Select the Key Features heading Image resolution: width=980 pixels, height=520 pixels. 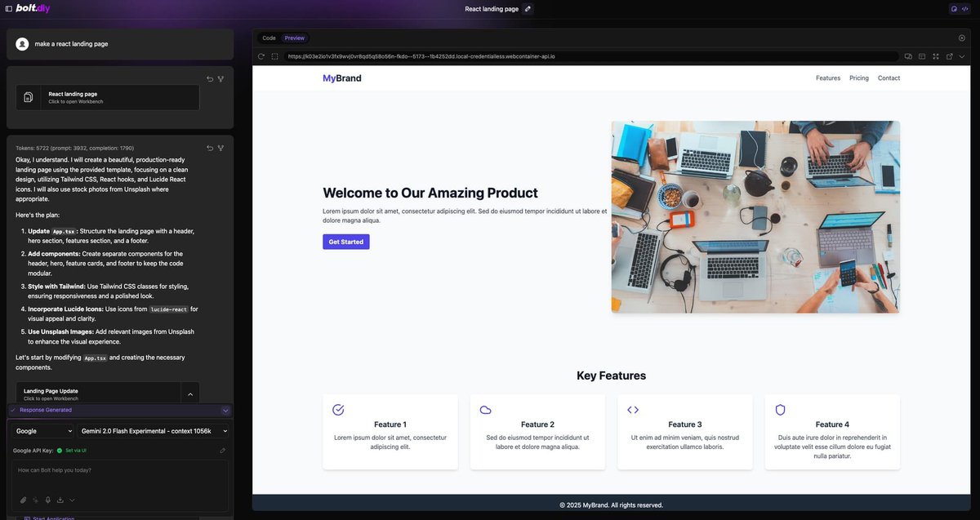point(612,376)
